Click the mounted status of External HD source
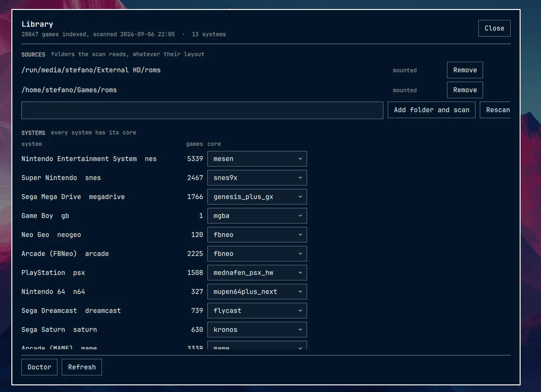541x392 pixels. point(405,70)
